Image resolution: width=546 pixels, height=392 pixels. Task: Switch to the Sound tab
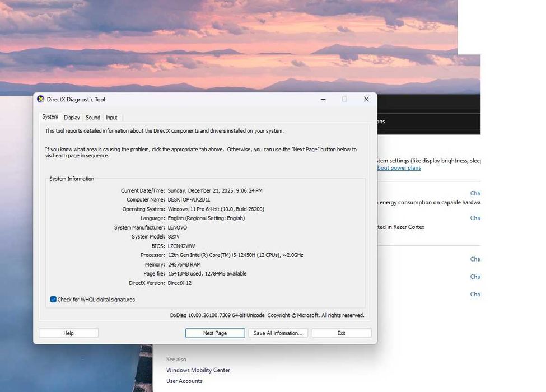(x=93, y=118)
